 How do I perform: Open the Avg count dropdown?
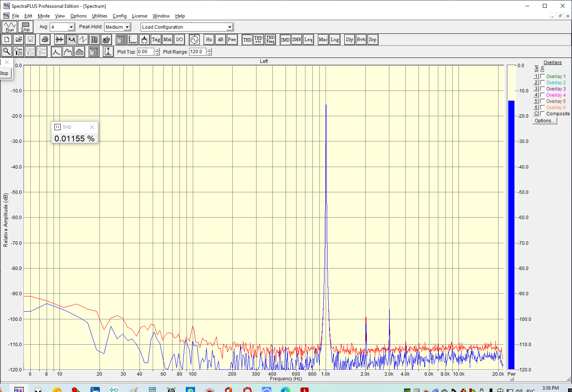71,27
